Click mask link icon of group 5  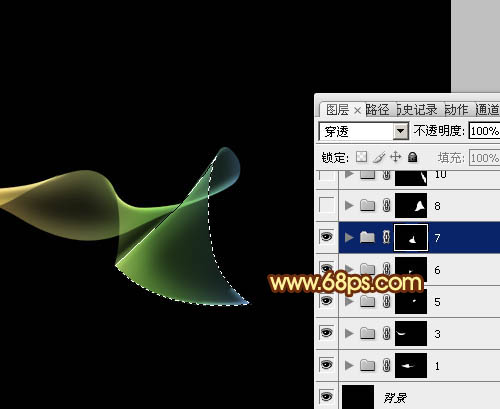pyautogui.click(x=386, y=301)
